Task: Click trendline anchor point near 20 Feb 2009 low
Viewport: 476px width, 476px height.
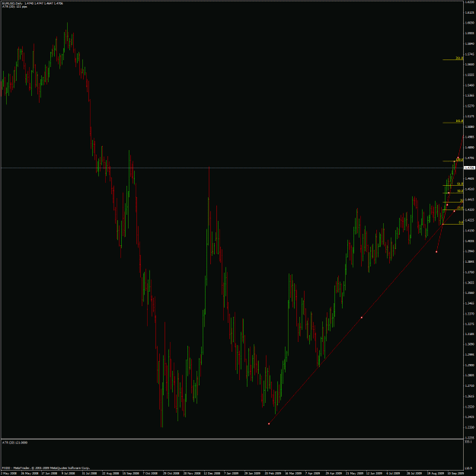Action: [269, 423]
